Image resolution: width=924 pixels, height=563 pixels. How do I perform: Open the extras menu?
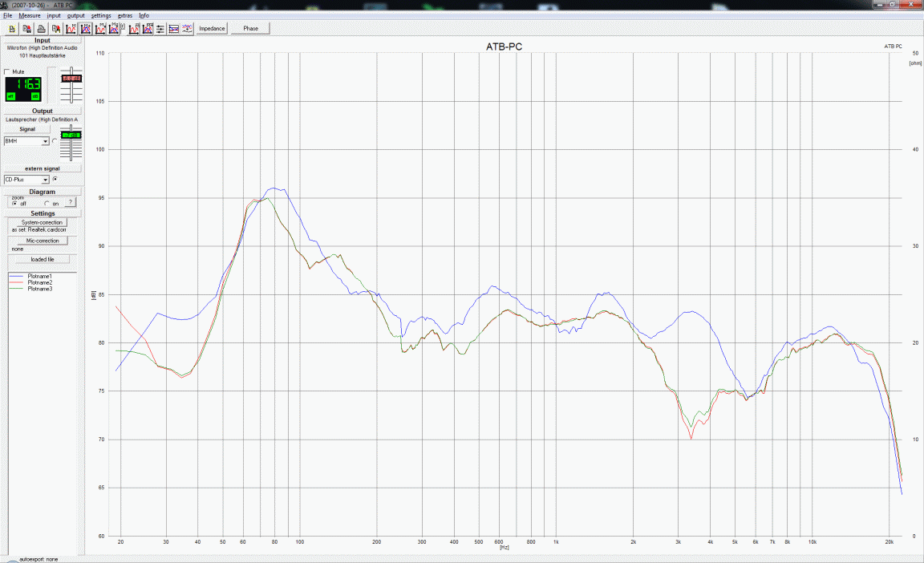click(x=125, y=15)
